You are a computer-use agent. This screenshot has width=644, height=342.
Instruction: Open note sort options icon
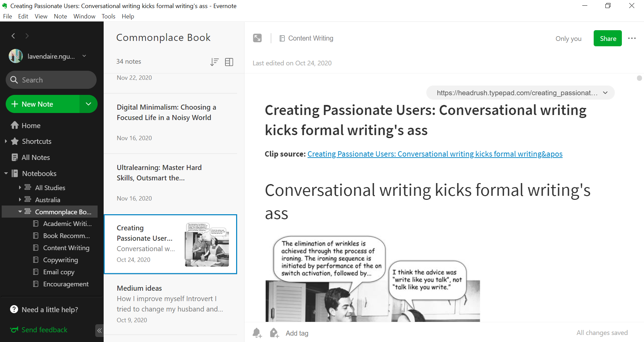[214, 62]
